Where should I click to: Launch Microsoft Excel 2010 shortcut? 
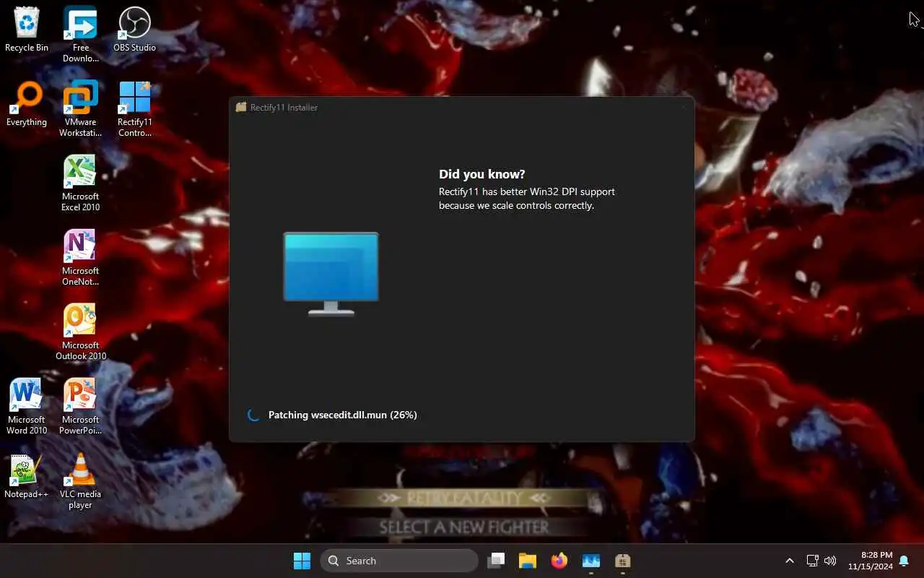80,183
